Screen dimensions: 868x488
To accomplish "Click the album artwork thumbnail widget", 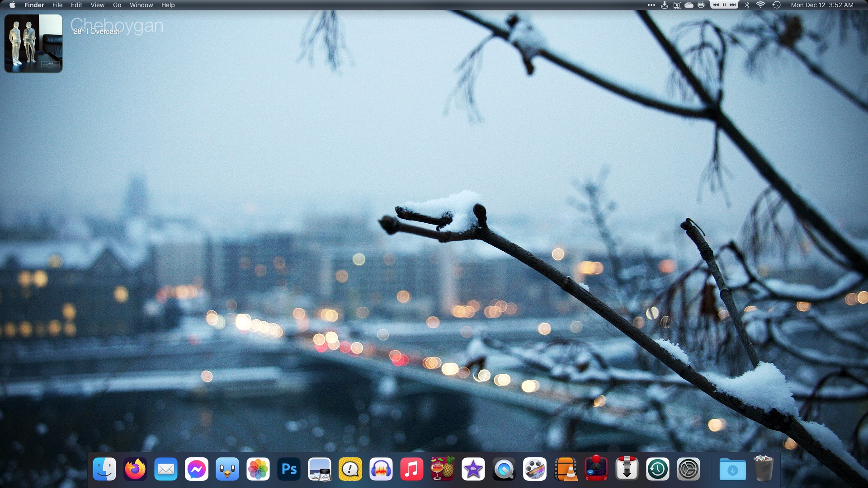I will pos(33,43).
